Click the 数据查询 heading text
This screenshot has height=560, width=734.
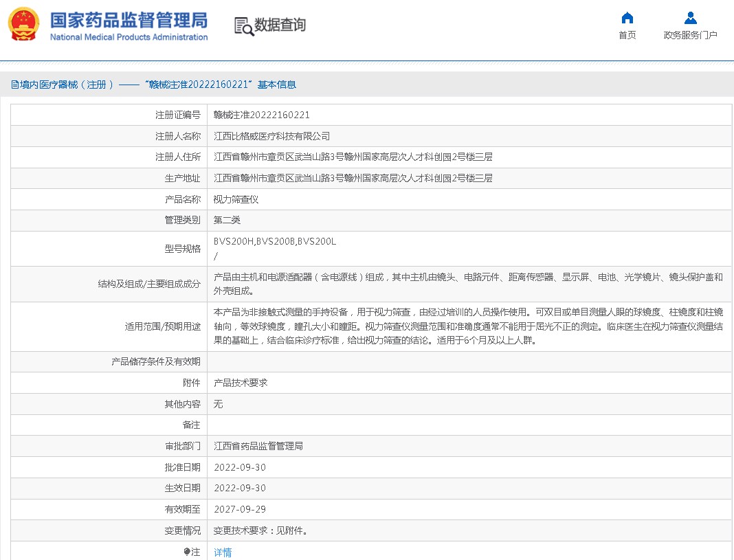(280, 24)
